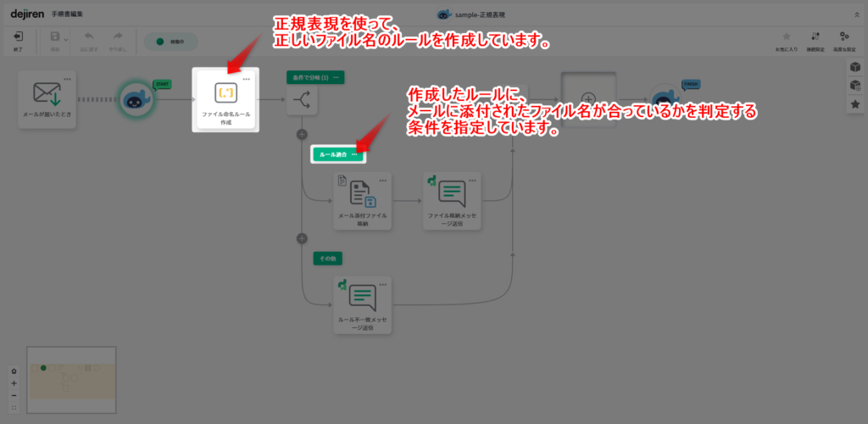Select the メール添付ファイル格納 node
This screenshot has height=424, width=868.
[363, 201]
